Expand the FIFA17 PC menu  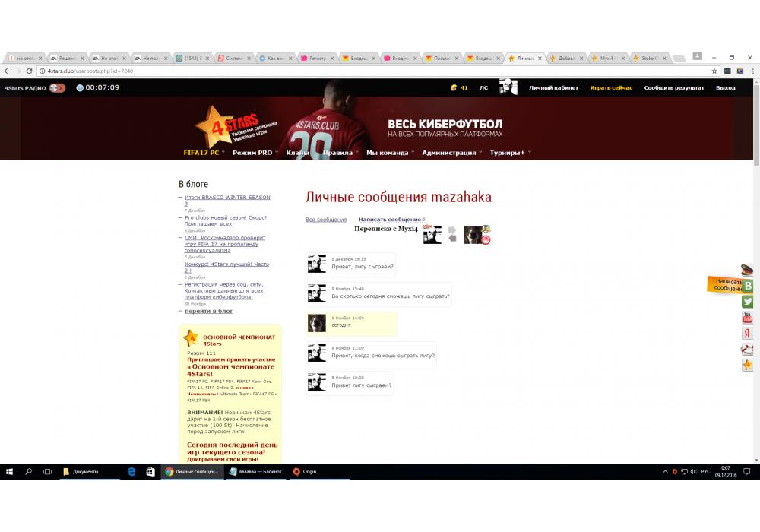point(204,153)
